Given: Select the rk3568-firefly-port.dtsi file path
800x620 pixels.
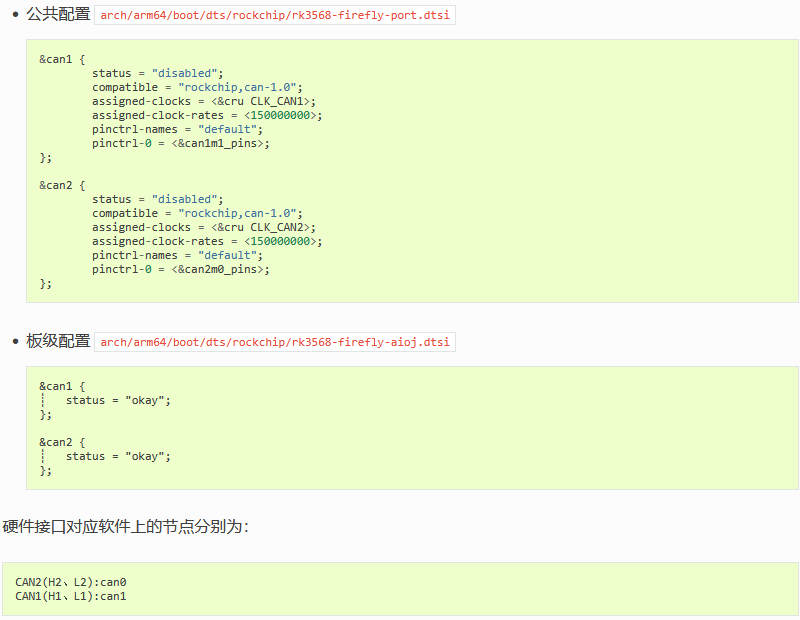Looking at the screenshot, I should point(274,15).
